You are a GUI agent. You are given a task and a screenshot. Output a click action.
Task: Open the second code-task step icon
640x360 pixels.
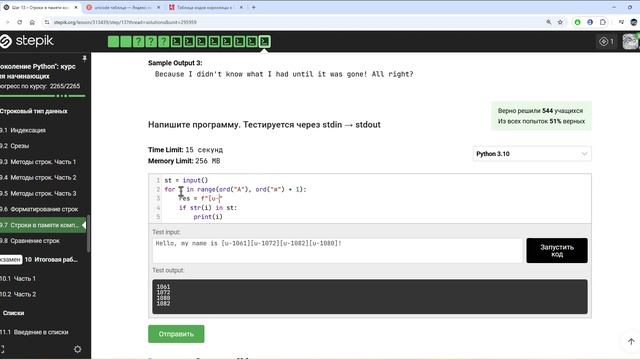coord(189,42)
